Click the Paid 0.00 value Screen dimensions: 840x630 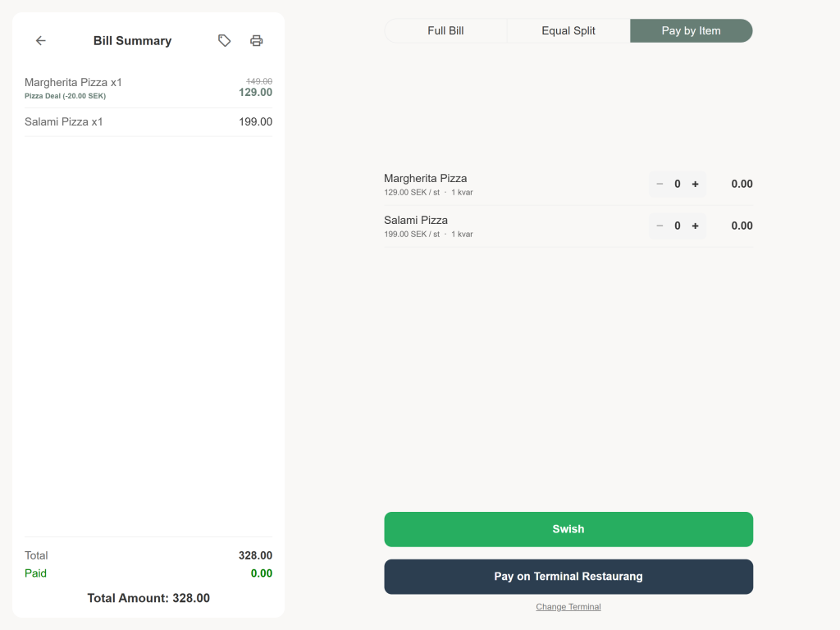click(262, 573)
